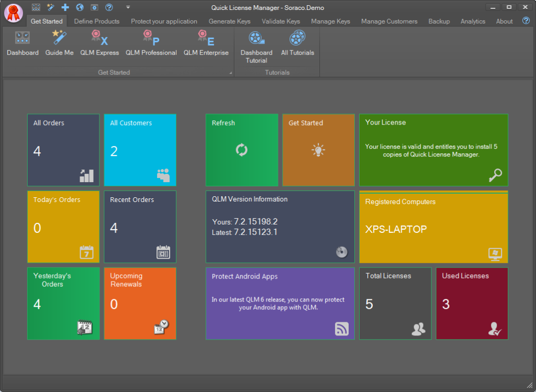The width and height of the screenshot is (536, 392).
Task: Open All Tutorials in ribbon
Action: click(297, 43)
